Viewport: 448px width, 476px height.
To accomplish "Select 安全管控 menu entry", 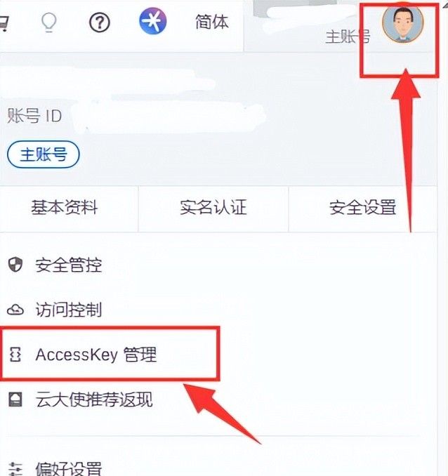I will [x=69, y=265].
